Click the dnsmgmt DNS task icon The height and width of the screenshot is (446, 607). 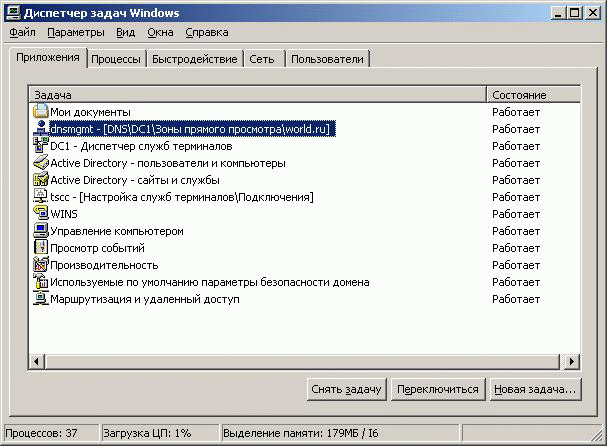pos(41,129)
